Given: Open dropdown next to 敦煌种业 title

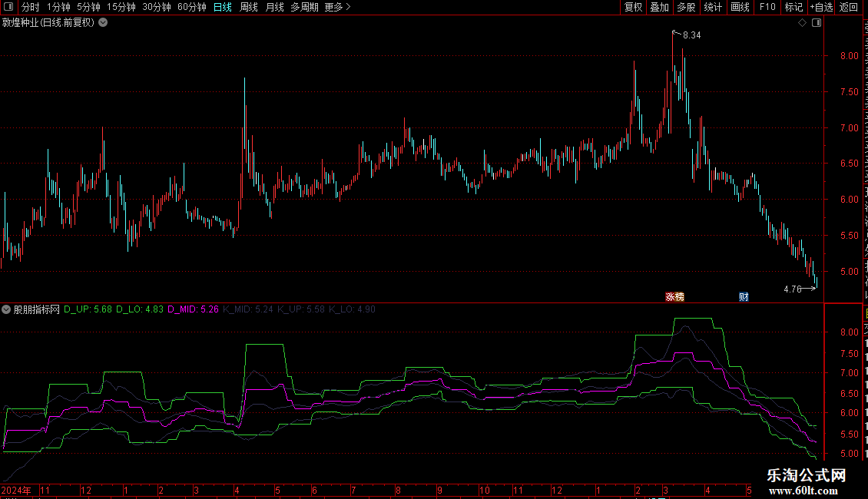Looking at the screenshot, I should (103, 22).
